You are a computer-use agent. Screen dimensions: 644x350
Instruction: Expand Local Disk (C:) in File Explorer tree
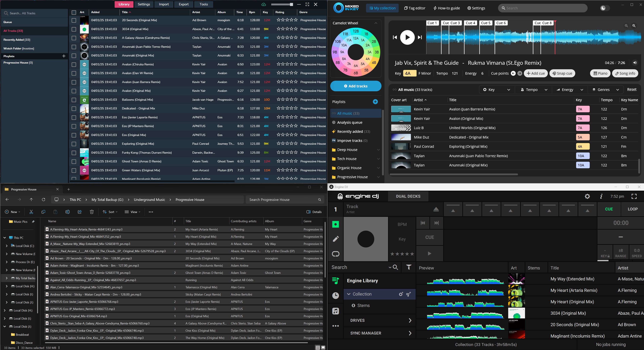(7, 246)
